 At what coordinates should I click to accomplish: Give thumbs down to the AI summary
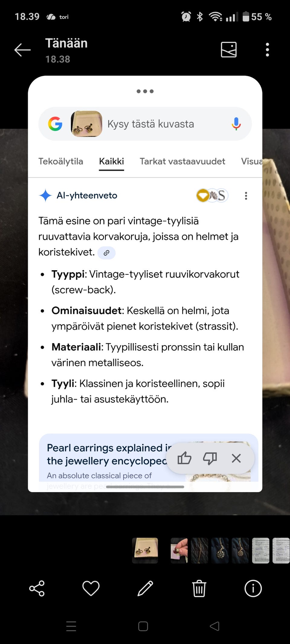210,458
